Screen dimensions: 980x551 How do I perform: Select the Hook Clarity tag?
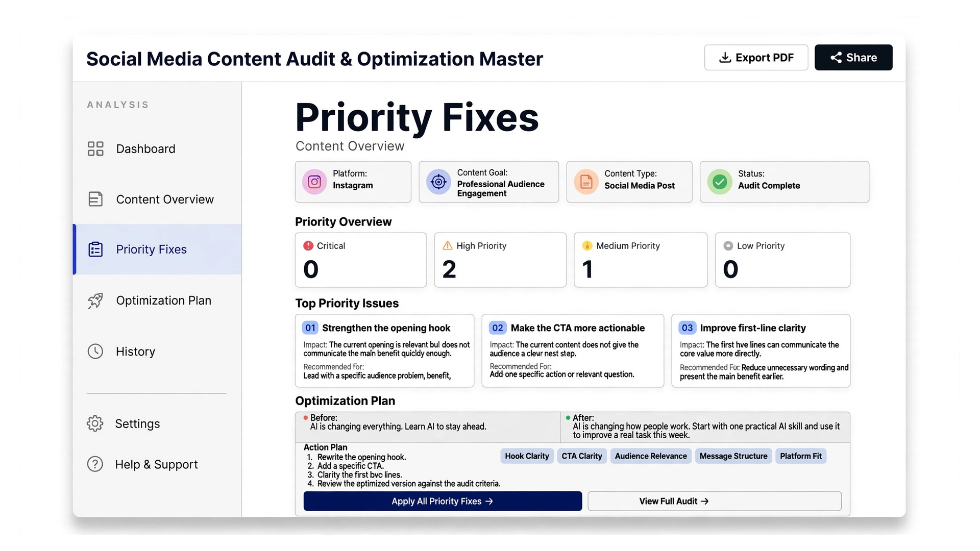[527, 456]
